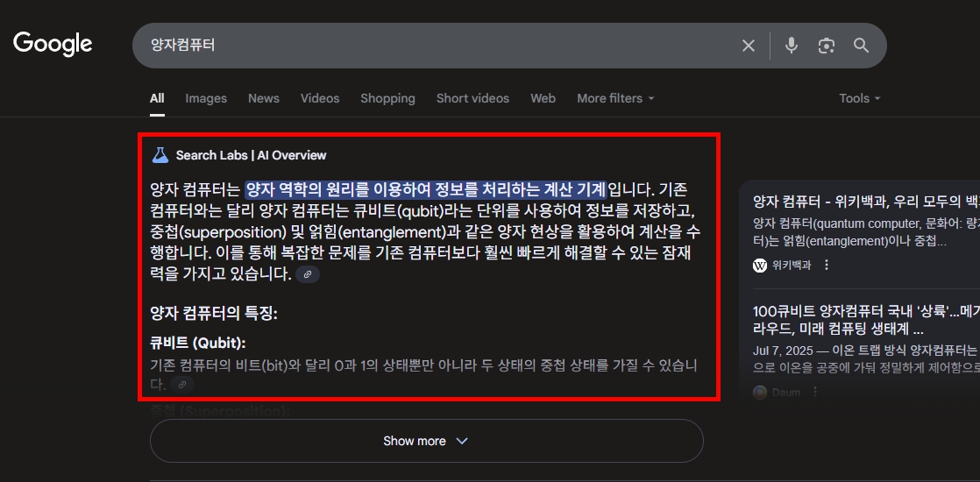This screenshot has width=980, height=482.
Task: Click the Daum source favicon
Action: (x=760, y=393)
